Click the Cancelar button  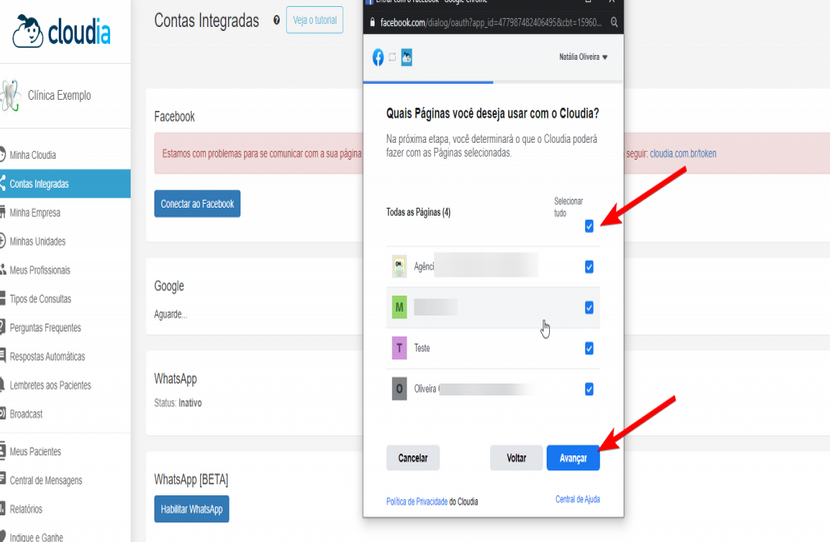click(413, 458)
